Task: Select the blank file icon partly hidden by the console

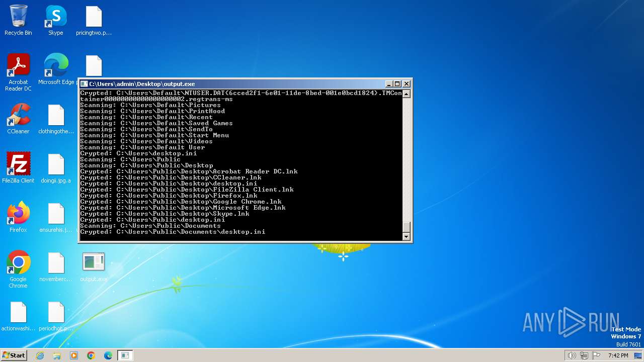Action: pos(94,66)
